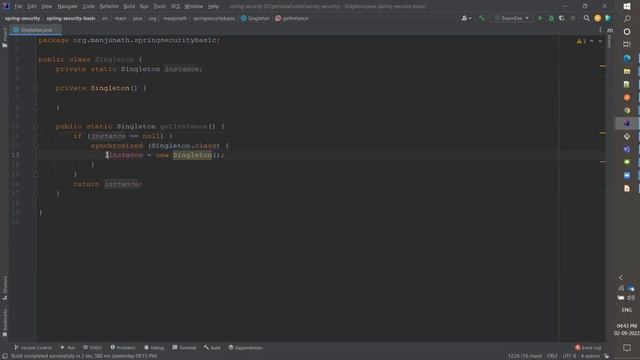Click the manjunath breadcrumb segment
This screenshot has width=640, height=360.
point(175,18)
